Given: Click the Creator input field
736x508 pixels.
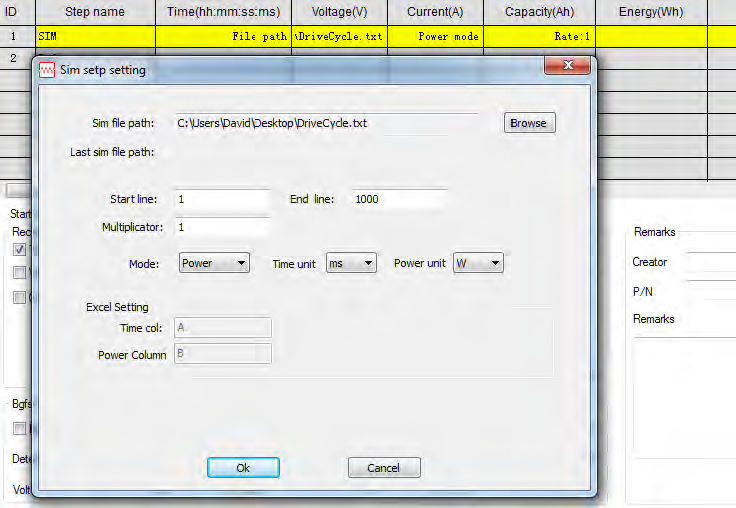Looking at the screenshot, I should [x=710, y=262].
